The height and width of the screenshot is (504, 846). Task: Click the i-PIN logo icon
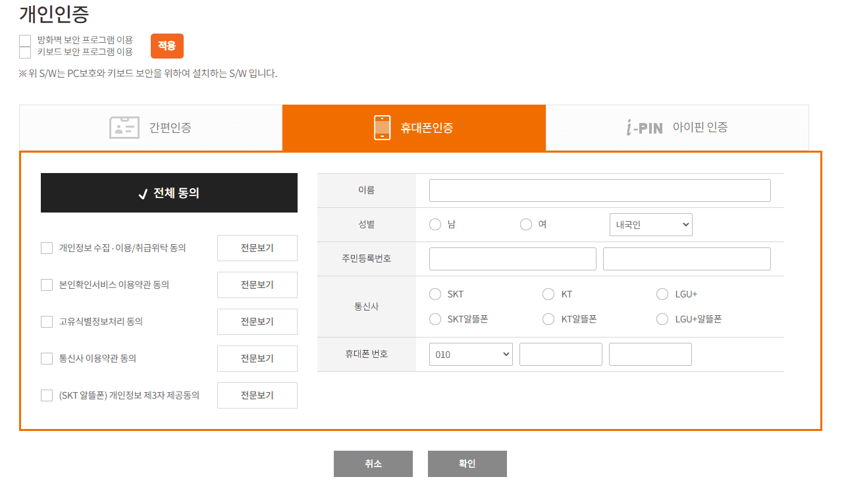pos(645,128)
